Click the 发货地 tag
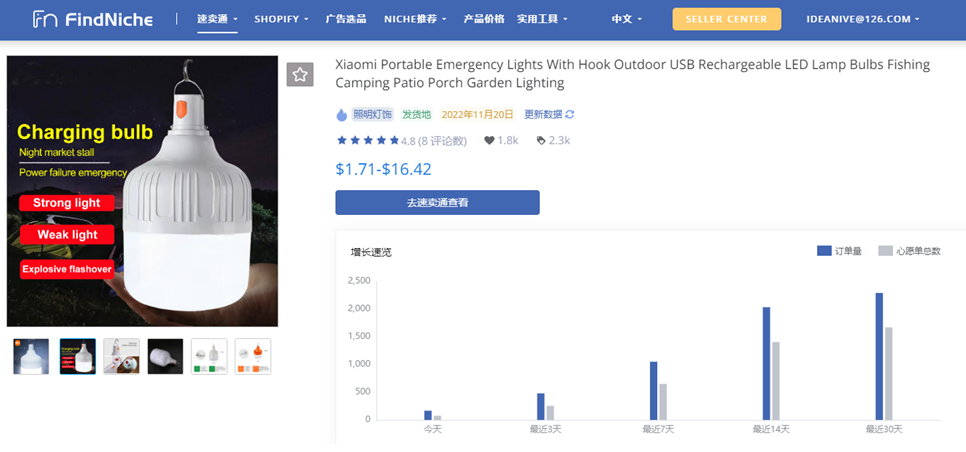This screenshot has width=966, height=452. click(416, 115)
